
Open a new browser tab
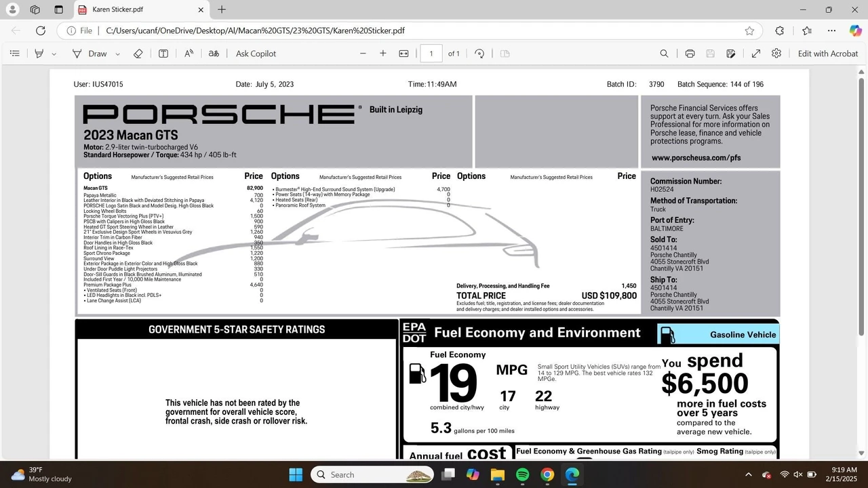click(222, 9)
